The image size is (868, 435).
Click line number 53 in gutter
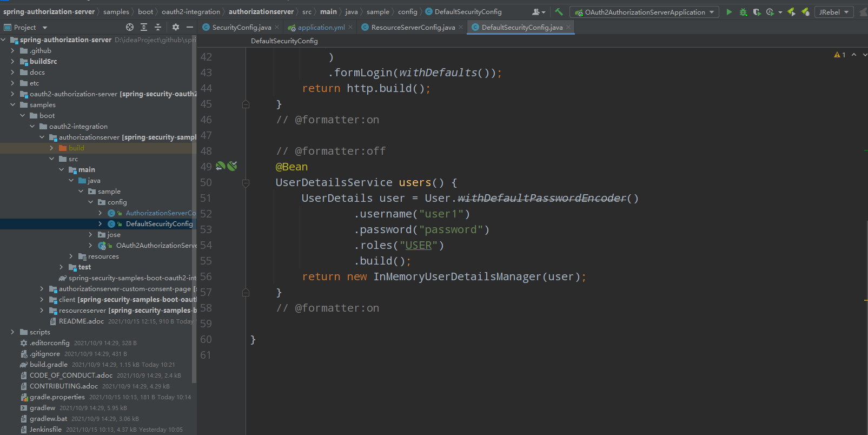(x=206, y=229)
